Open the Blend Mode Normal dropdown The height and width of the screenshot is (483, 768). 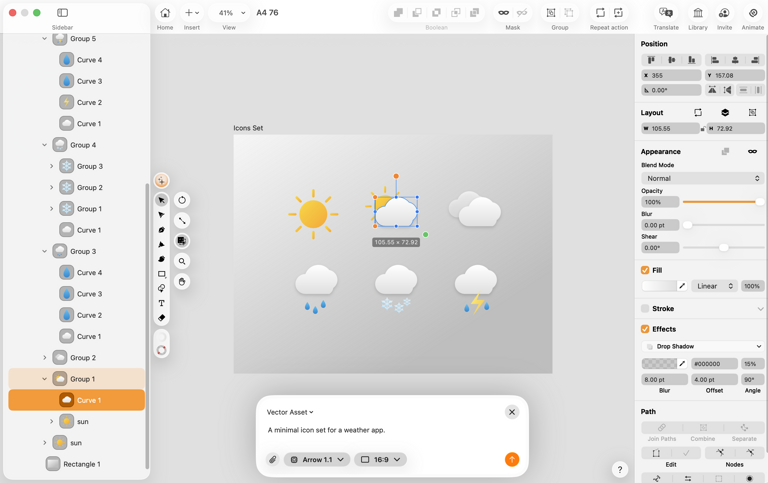(702, 178)
